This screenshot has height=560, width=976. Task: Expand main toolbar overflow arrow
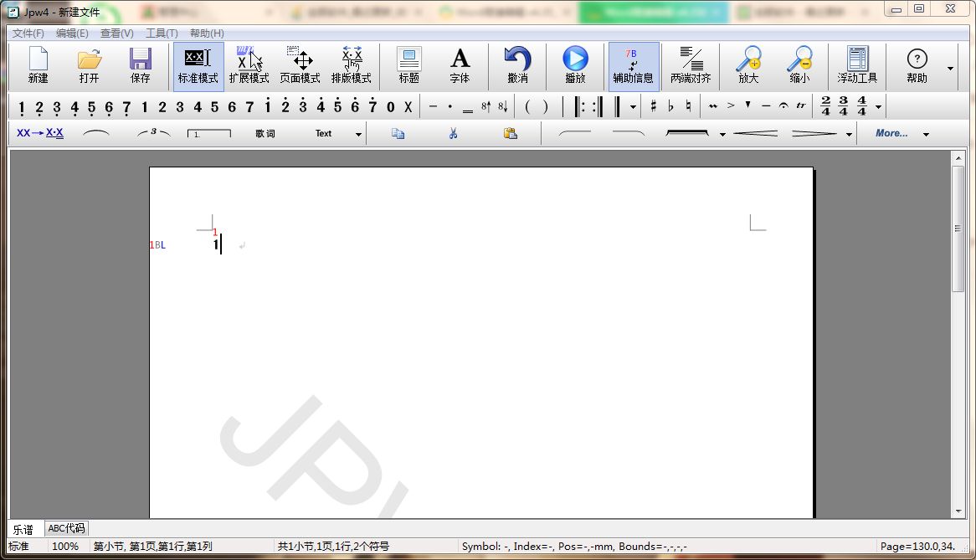pyautogui.click(x=951, y=68)
